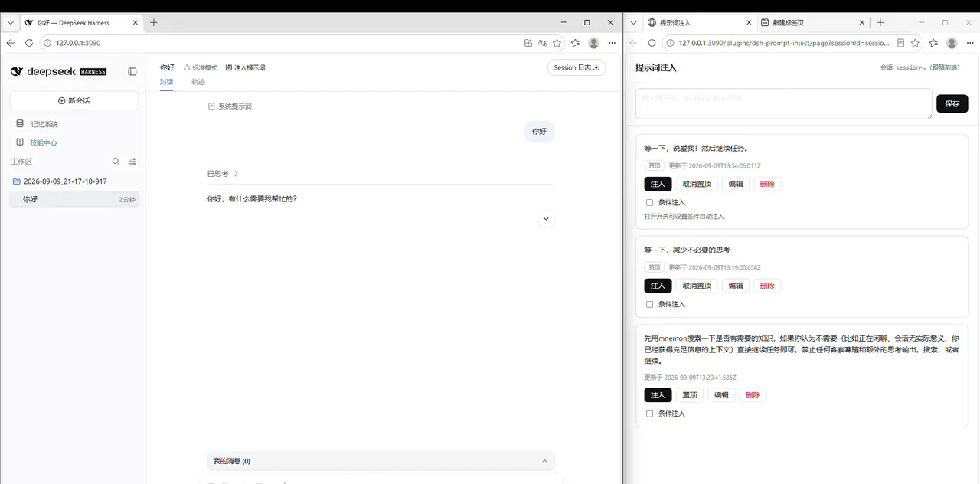Image resolution: width=980 pixels, height=484 pixels.
Task: Click 注入提示词 in the chat header
Action: coord(245,67)
